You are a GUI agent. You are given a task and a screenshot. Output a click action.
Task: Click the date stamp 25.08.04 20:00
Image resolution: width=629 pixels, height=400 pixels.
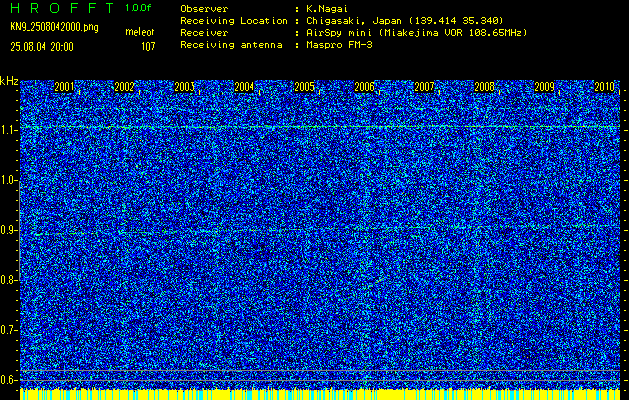[42, 47]
